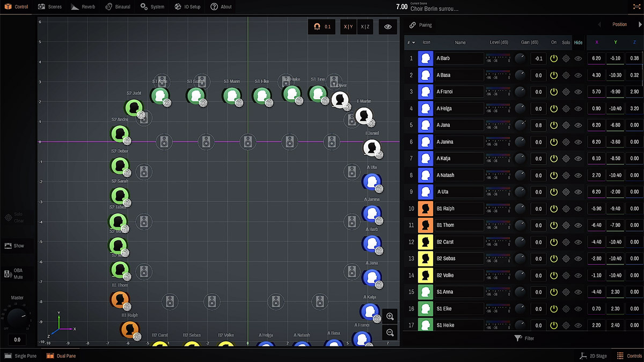Solo the B2 Carst source
This screenshot has height=362, width=644.
point(566,242)
